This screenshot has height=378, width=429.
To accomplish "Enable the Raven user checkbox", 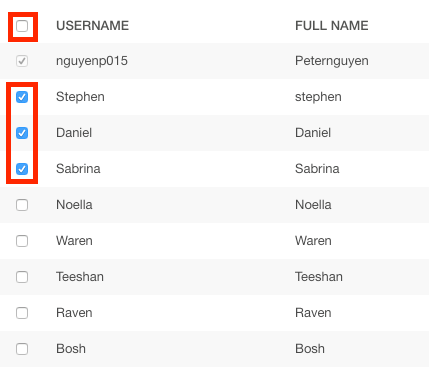I will pyautogui.click(x=22, y=313).
